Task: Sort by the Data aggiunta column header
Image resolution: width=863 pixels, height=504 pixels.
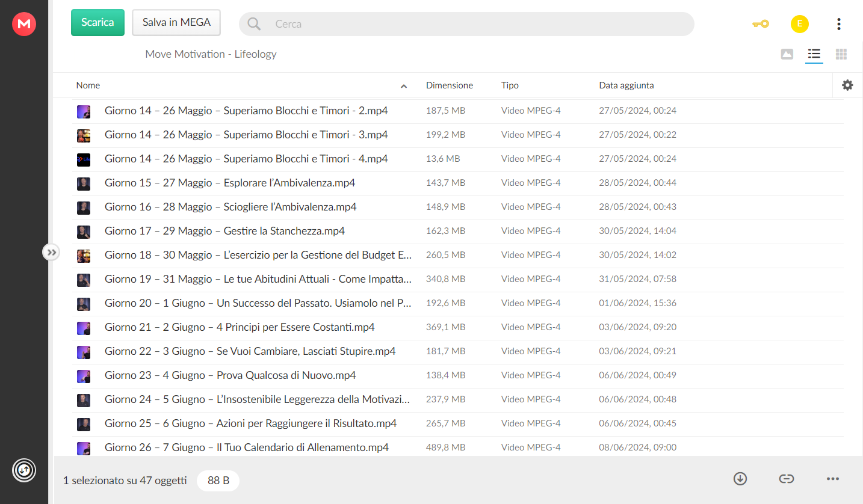Action: 626,85
